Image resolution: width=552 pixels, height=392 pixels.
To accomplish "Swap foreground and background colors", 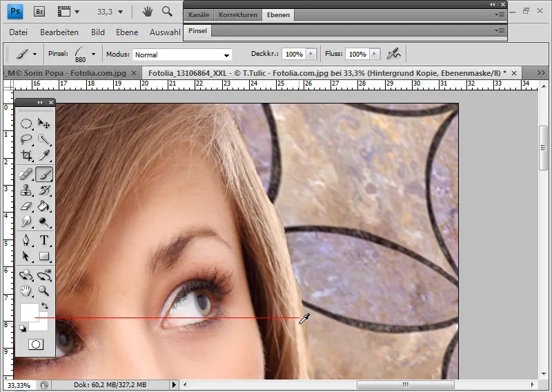I will 45,305.
